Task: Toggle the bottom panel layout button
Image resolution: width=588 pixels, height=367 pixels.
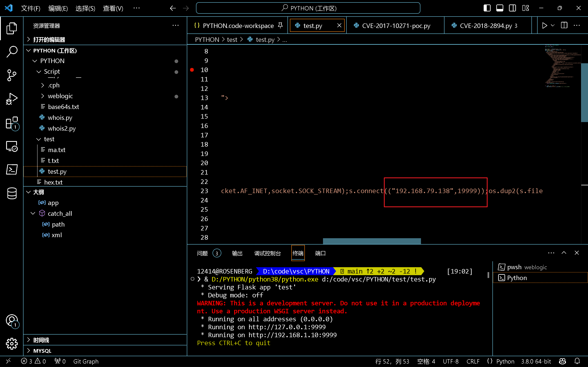Action: click(x=500, y=8)
